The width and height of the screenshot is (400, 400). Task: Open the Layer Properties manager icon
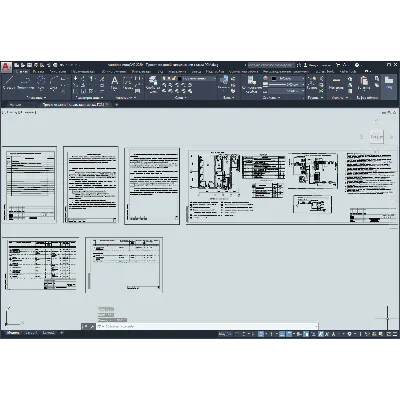(x=153, y=83)
